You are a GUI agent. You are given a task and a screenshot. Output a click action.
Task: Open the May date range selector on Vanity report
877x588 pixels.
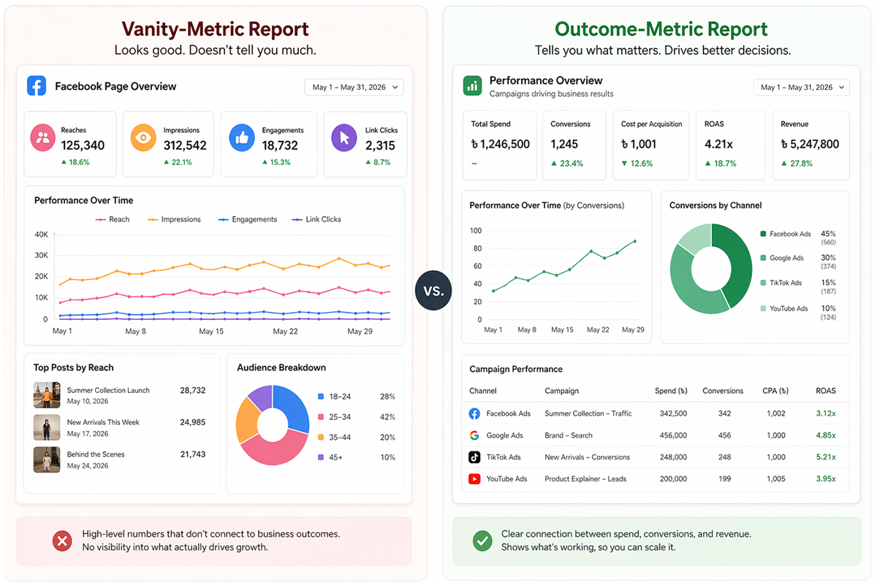point(354,86)
